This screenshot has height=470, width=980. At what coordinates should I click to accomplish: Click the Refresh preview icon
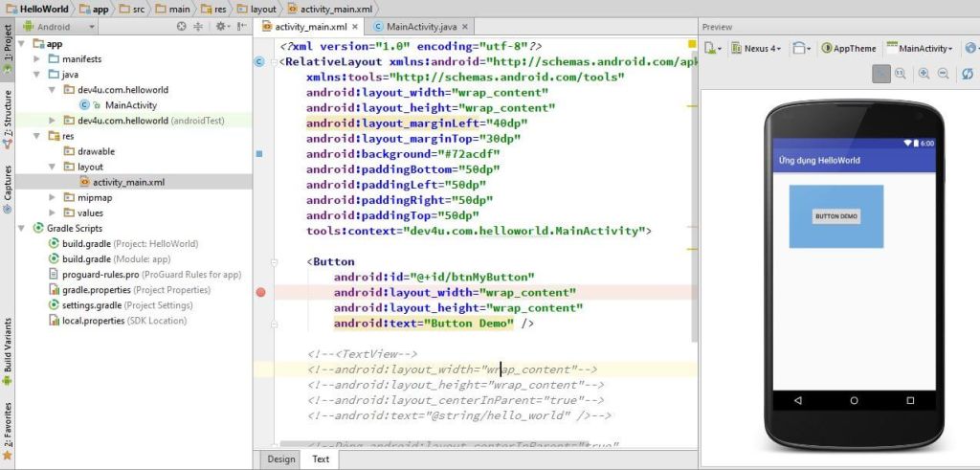[968, 74]
